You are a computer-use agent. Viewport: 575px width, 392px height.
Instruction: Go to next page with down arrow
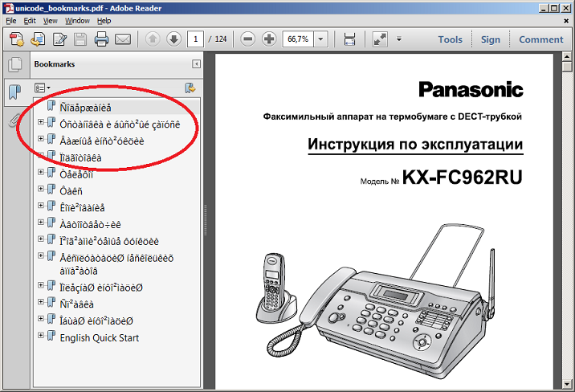click(x=173, y=39)
